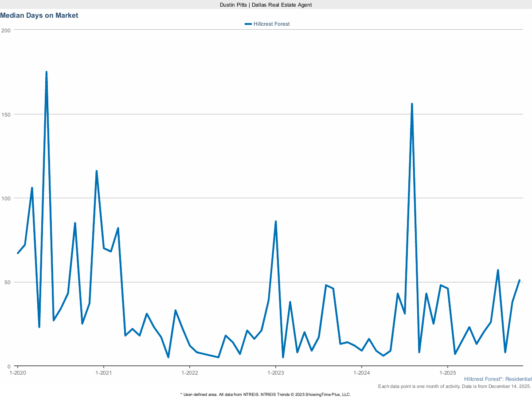Image resolution: width=532 pixels, height=399 pixels.
Task: Click the NTREIS Trends disclaimer text
Action: click(x=266, y=394)
